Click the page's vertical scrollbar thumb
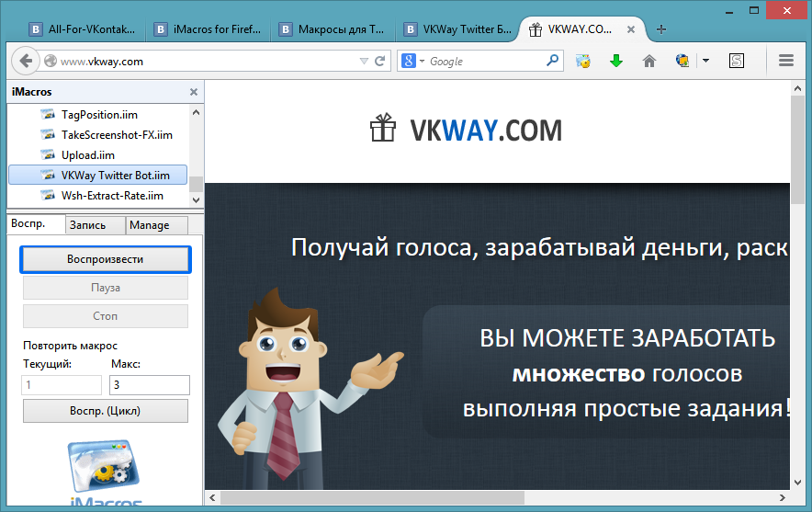The width and height of the screenshot is (812, 512). [797, 150]
